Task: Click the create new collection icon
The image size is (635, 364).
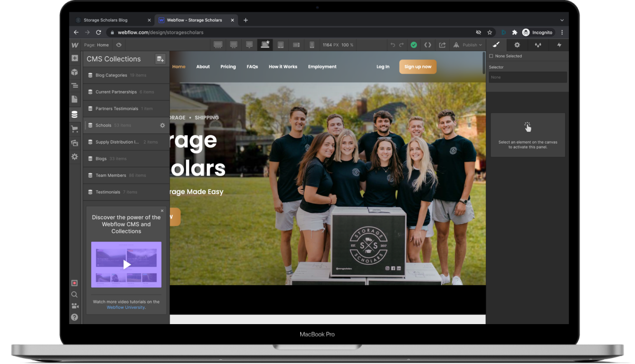Action: click(x=160, y=59)
